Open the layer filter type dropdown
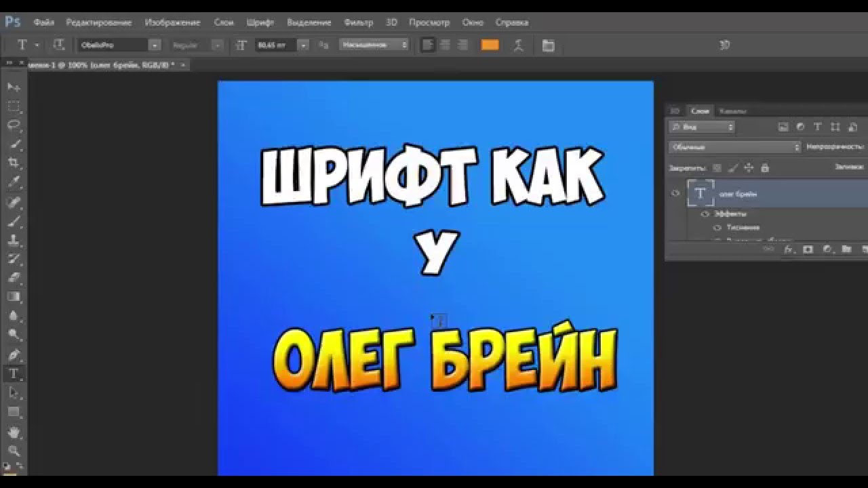The image size is (868, 488). point(702,127)
